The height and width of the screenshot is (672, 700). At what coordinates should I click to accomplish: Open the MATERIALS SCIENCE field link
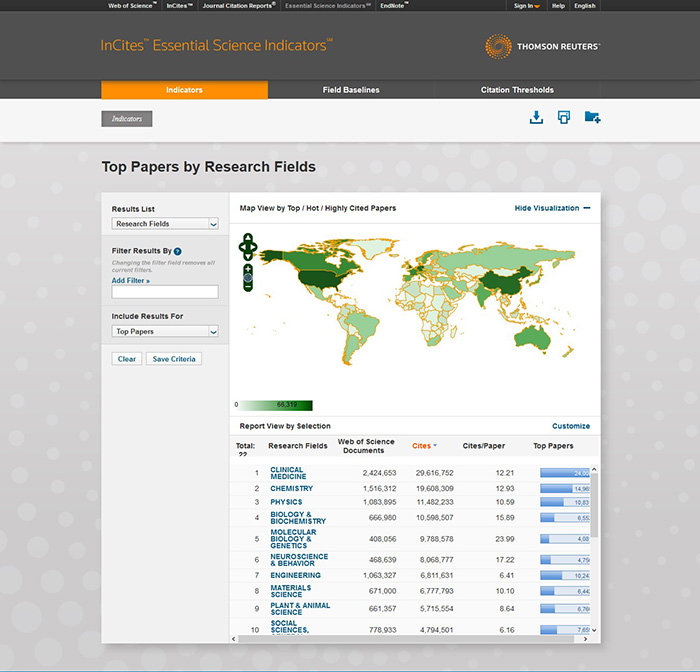291,591
